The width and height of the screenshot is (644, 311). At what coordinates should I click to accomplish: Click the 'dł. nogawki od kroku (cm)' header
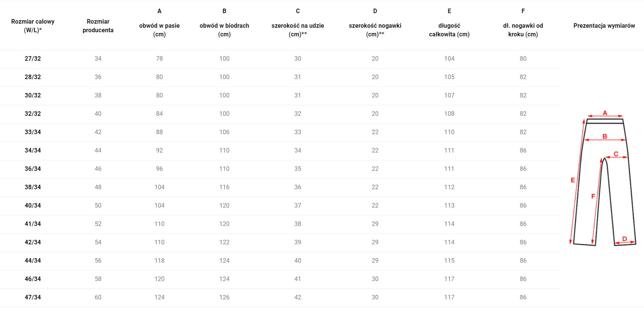coord(523,30)
